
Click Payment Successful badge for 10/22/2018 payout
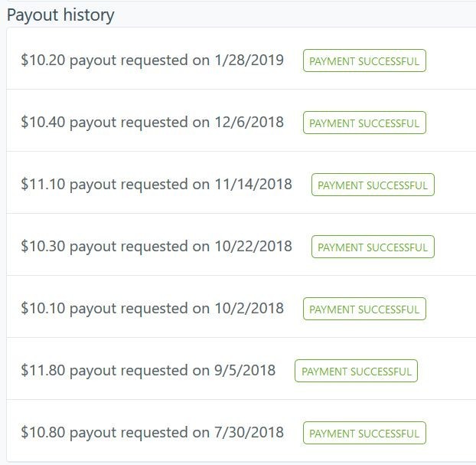coord(373,247)
